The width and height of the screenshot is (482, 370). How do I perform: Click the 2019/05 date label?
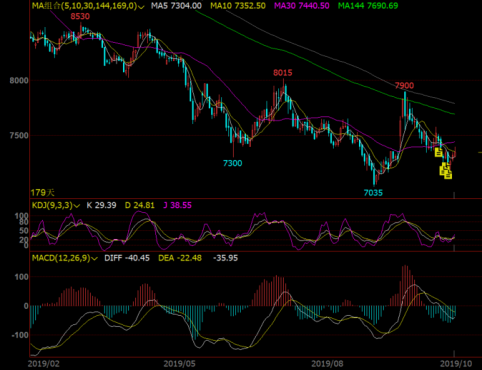click(179, 364)
